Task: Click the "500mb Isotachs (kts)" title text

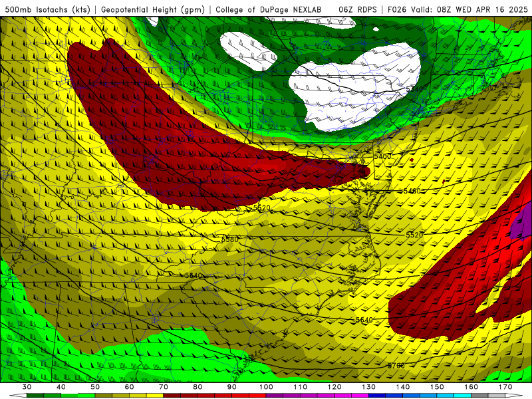Action: click(47, 9)
